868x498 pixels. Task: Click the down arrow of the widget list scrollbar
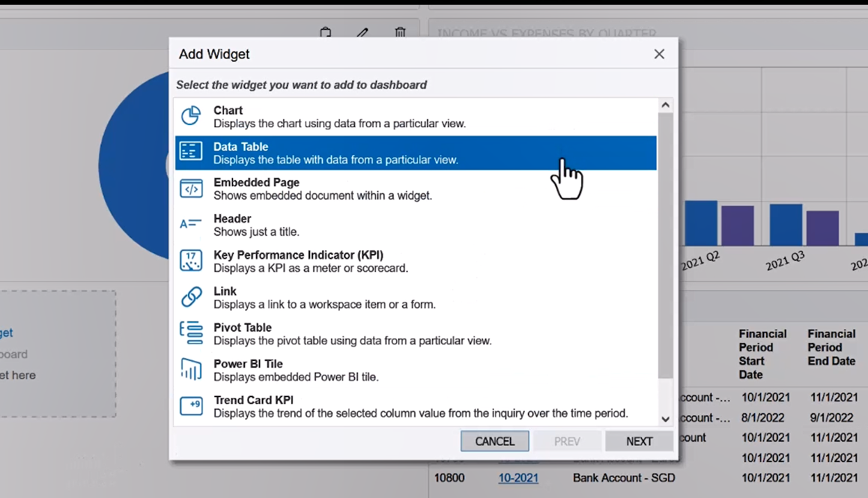(x=665, y=419)
